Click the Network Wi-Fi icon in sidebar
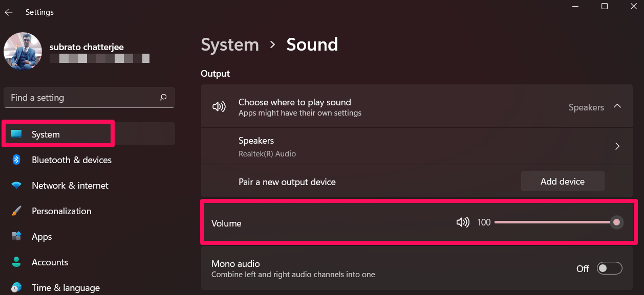644x295 pixels. tap(16, 186)
